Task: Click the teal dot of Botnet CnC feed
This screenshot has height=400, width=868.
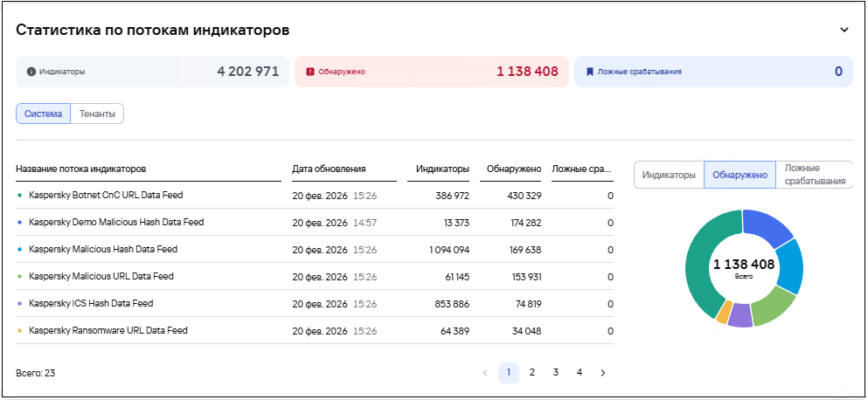Action: (20, 196)
